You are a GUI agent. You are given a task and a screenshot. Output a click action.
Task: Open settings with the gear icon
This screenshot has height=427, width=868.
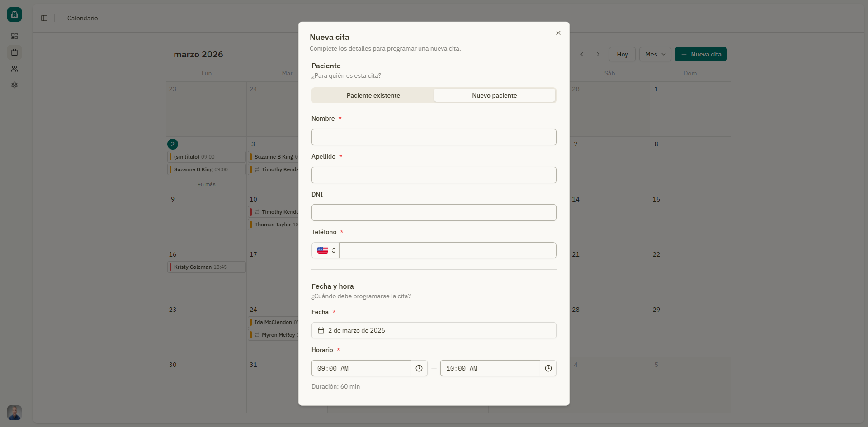pos(14,85)
